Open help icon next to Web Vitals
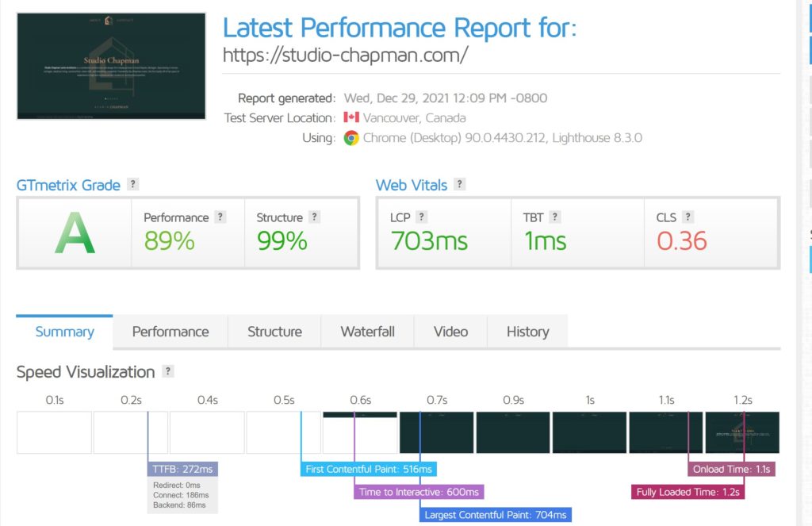This screenshot has width=812, height=526. click(x=459, y=184)
